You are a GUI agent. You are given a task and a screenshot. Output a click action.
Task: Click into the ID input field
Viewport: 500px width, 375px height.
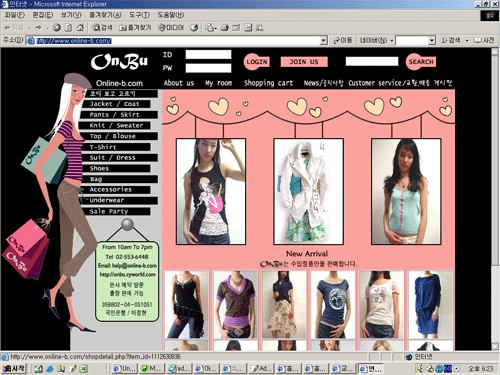(208, 54)
